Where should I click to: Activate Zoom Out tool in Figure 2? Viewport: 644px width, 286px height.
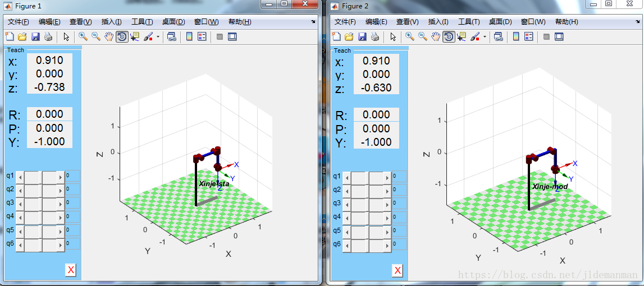423,37
